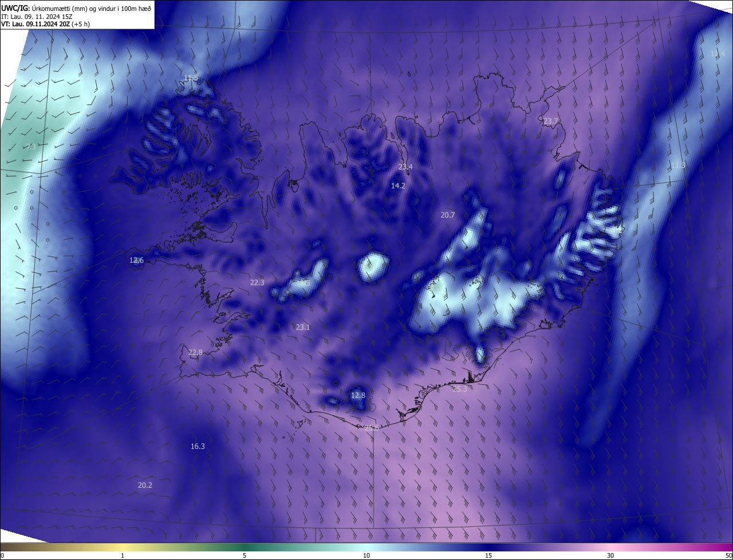Click the 25.3 value on the southeast coast

(x=460, y=389)
